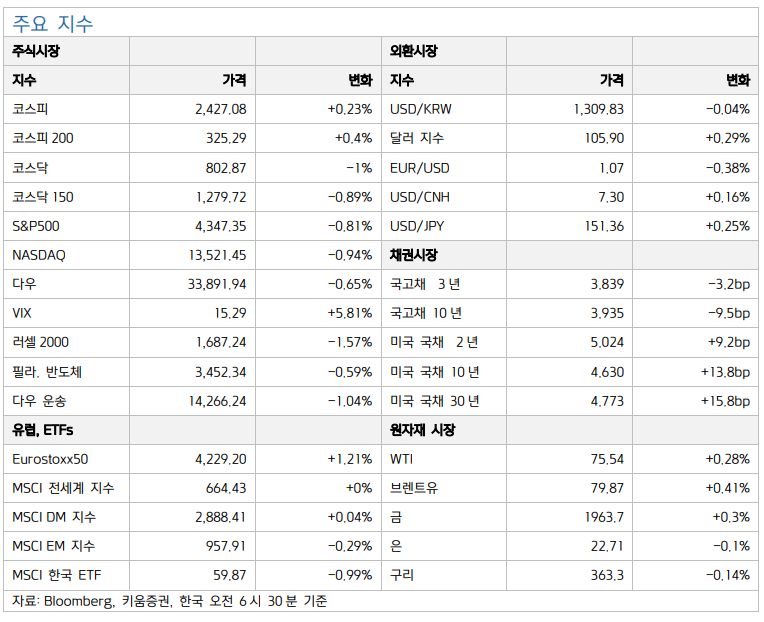
Task: Select VIX change +5.81%
Action: [x=349, y=313]
